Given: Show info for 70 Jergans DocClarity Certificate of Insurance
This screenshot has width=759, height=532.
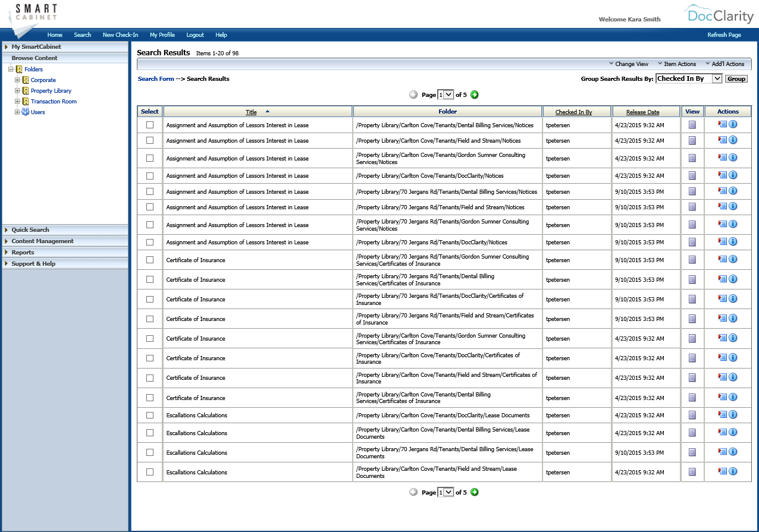Looking at the screenshot, I should (x=733, y=298).
